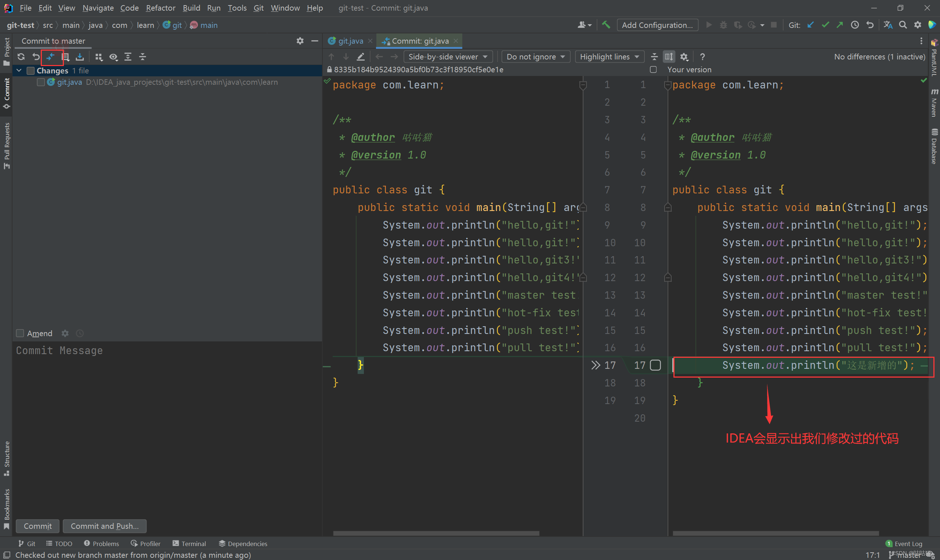Screen dimensions: 940x560
Task: Open Show History with the clock icon
Action: point(855,25)
